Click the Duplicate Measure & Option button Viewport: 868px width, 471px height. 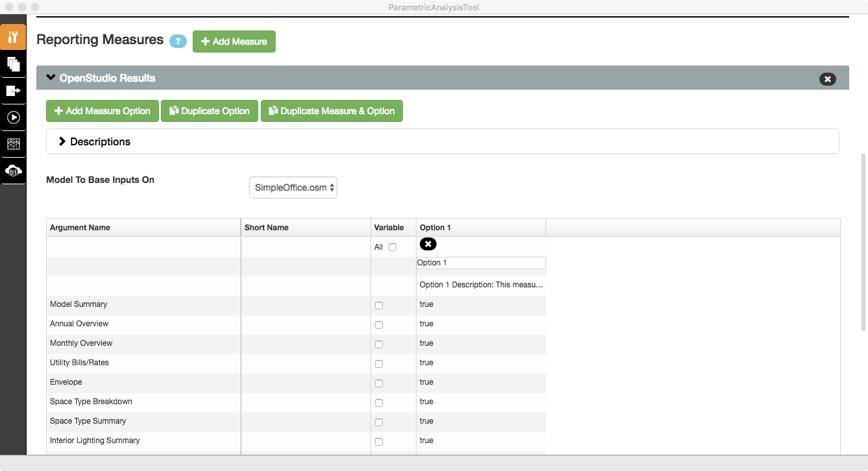(332, 110)
